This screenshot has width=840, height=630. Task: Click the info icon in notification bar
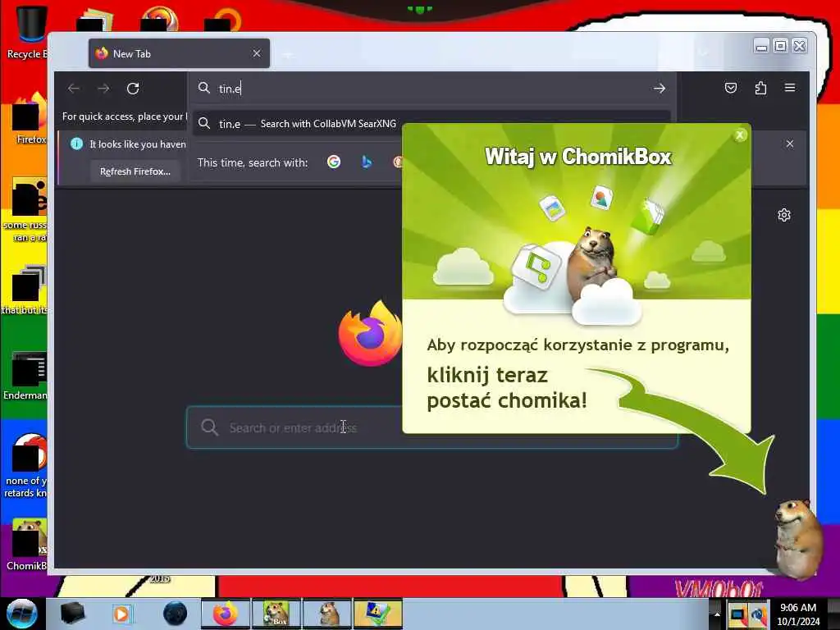76,144
